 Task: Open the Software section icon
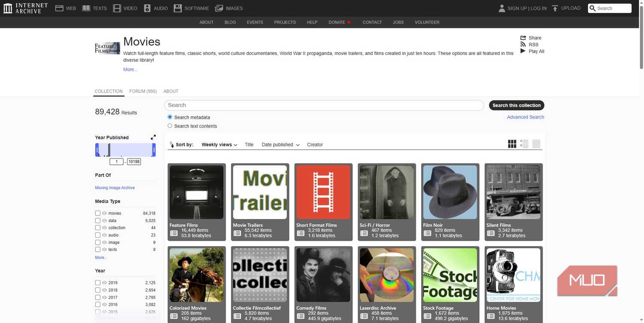[178, 8]
